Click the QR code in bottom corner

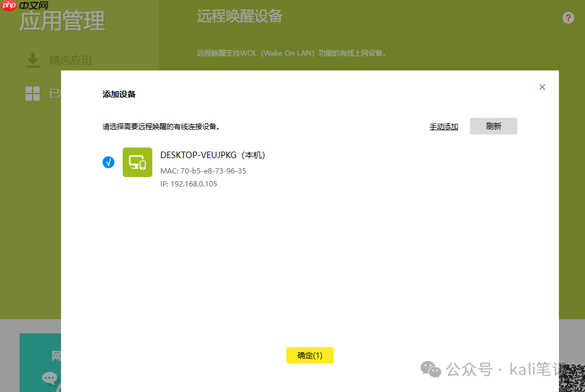click(x=573, y=379)
